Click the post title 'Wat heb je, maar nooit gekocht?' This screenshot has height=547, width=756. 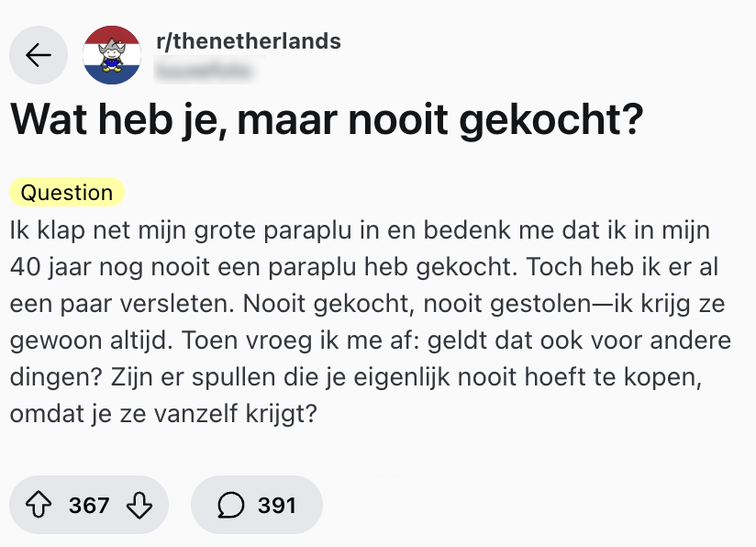pos(325,121)
